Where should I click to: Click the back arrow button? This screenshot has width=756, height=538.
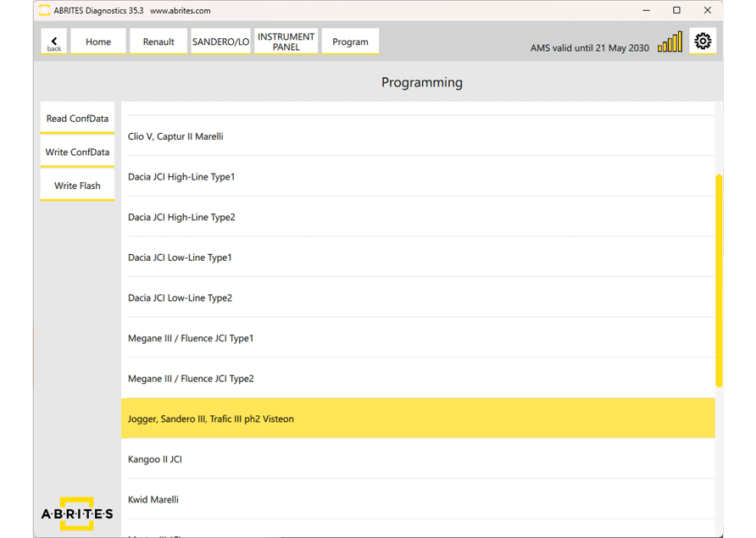click(54, 42)
